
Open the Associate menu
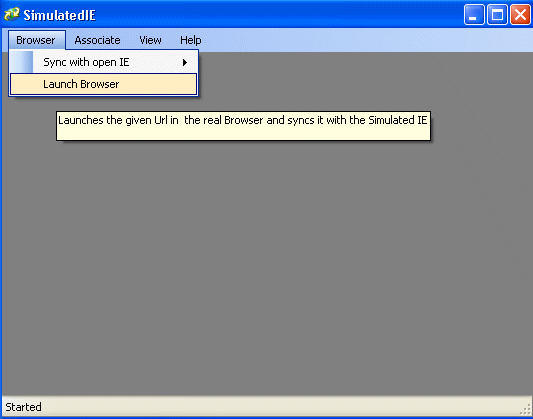coord(97,40)
